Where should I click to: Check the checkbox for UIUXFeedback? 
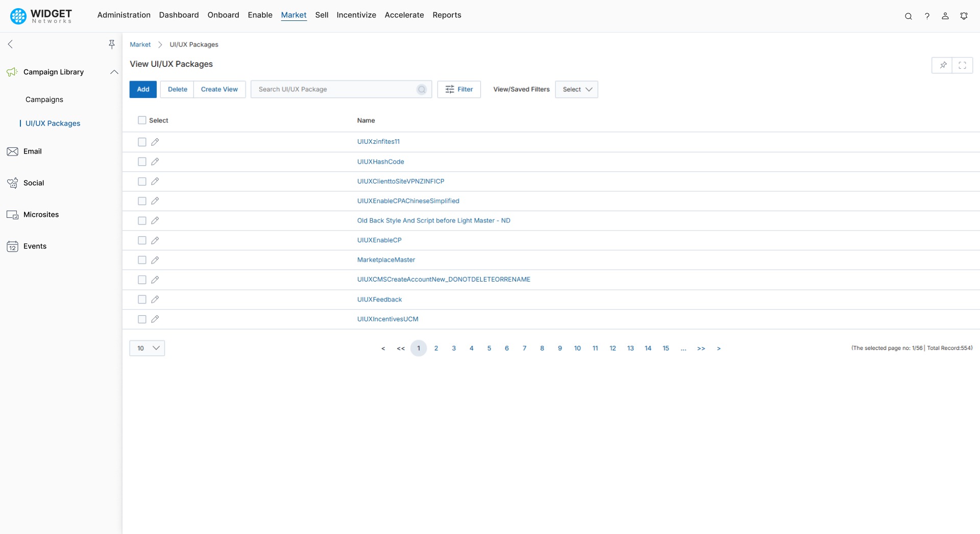coord(141,299)
